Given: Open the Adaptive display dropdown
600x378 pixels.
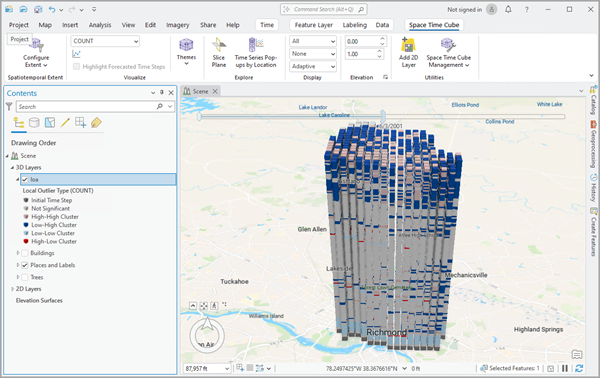Looking at the screenshot, I should 313,66.
